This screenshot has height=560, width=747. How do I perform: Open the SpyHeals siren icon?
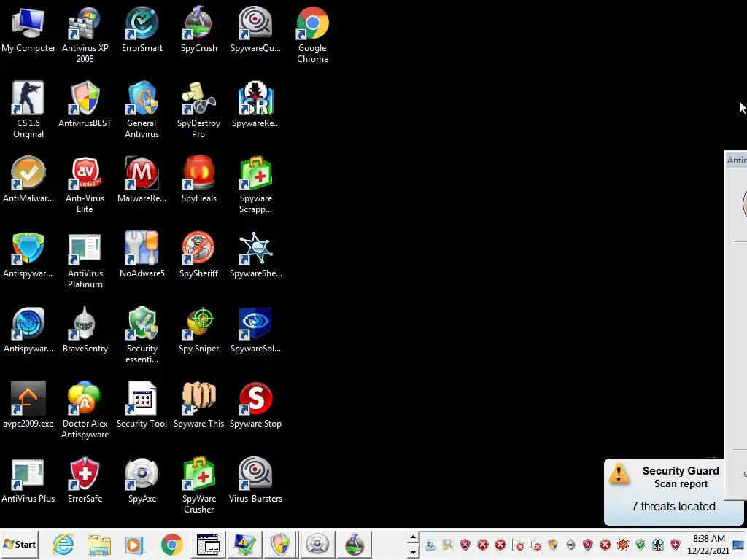click(198, 179)
